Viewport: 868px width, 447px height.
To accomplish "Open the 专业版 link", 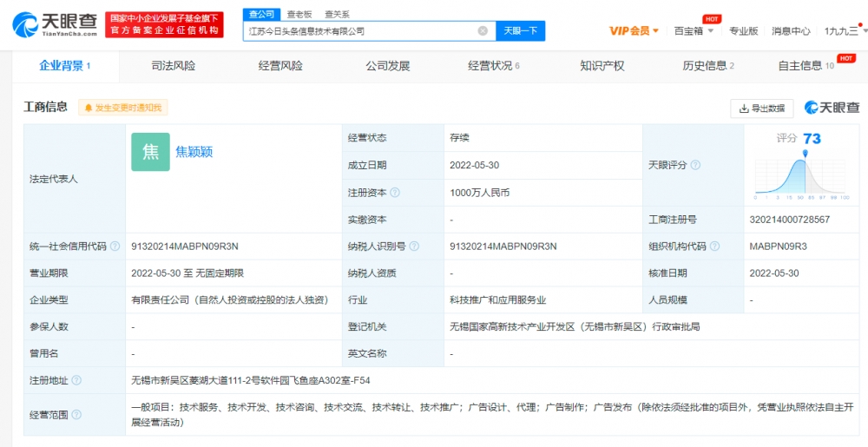I will coord(744,31).
